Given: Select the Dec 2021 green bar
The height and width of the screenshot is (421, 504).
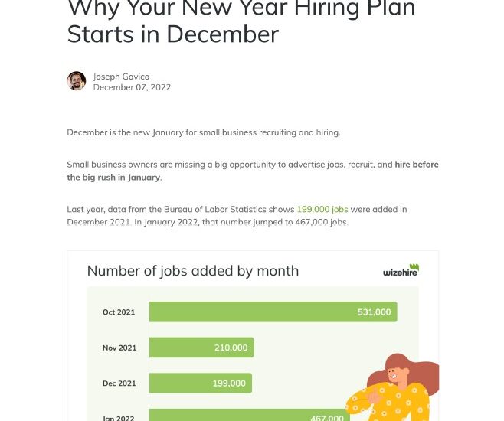Looking at the screenshot, I should pyautogui.click(x=201, y=383).
